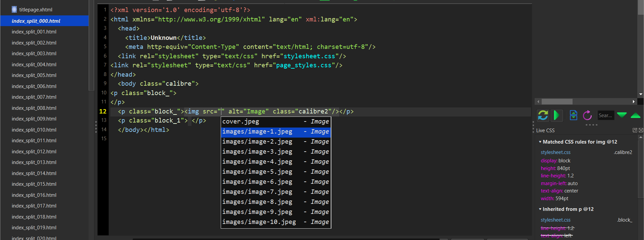Open index_split_005.html in file browser
The width and height of the screenshot is (644, 240).
pos(34,75)
